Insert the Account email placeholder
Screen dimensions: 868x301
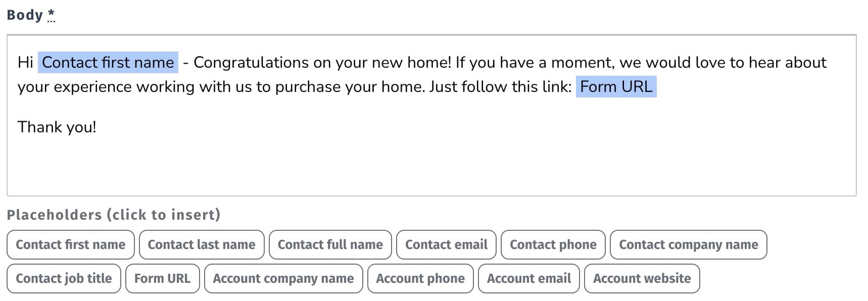[528, 279]
